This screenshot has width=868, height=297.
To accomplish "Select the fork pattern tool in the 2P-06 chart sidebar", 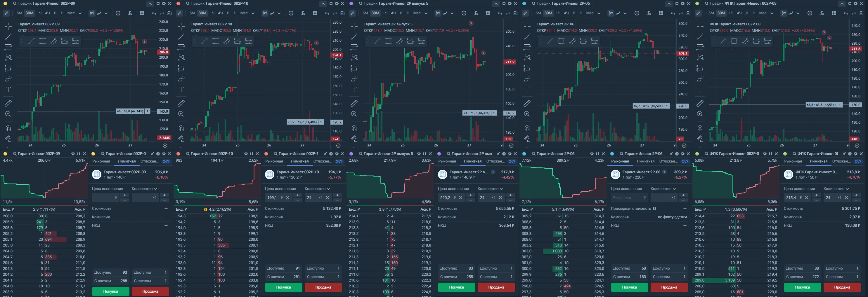I will pyautogui.click(x=527, y=57).
